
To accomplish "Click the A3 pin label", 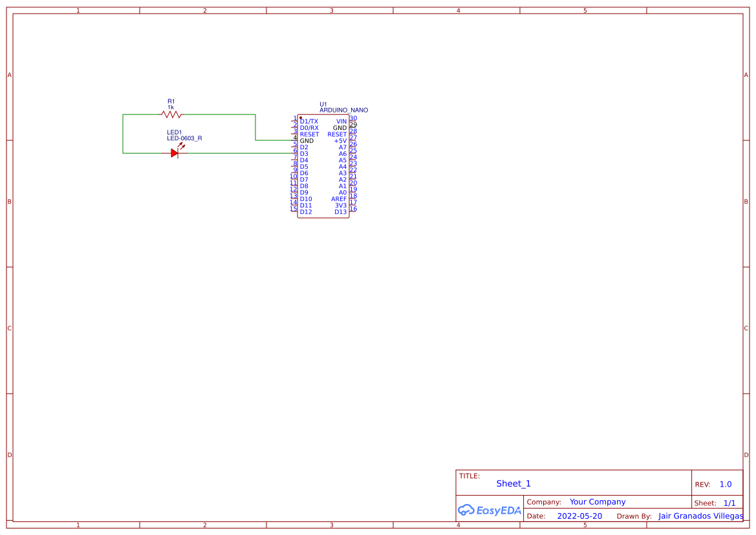I will click(x=343, y=173).
